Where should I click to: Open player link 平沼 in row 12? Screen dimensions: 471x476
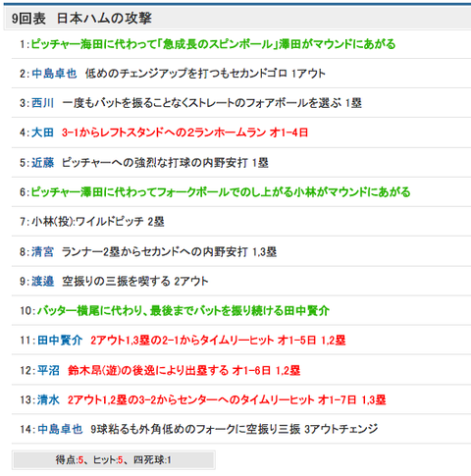click(48, 370)
